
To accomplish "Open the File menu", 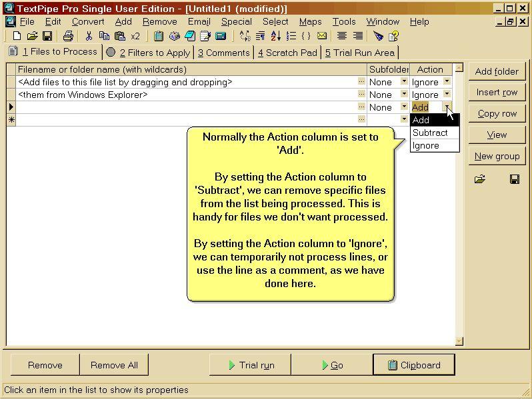I will (x=27, y=22).
